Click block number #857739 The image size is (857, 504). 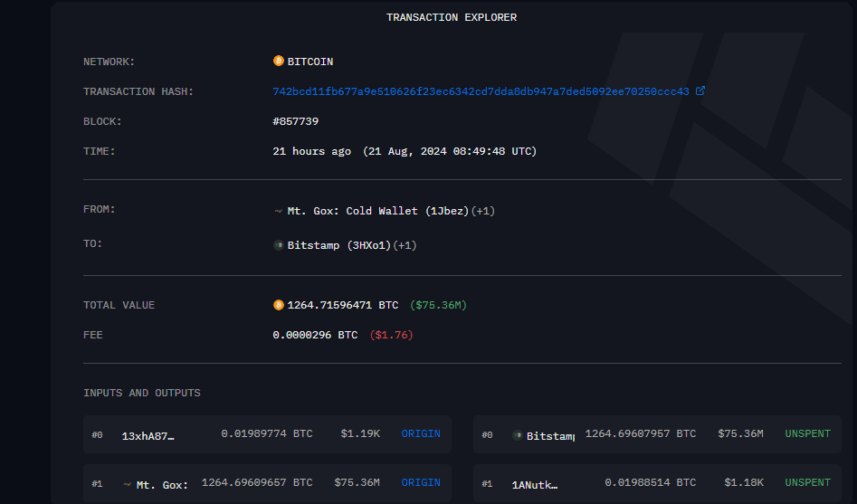[x=296, y=121]
